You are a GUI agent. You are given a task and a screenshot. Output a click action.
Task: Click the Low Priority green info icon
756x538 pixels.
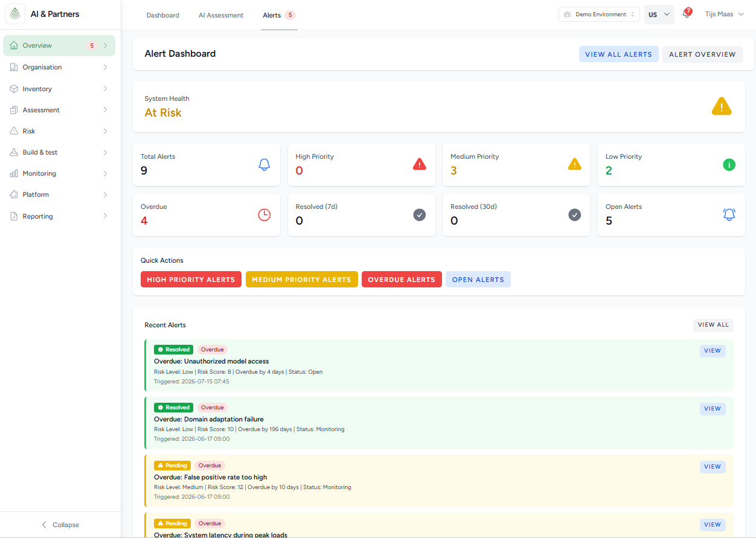729,164
